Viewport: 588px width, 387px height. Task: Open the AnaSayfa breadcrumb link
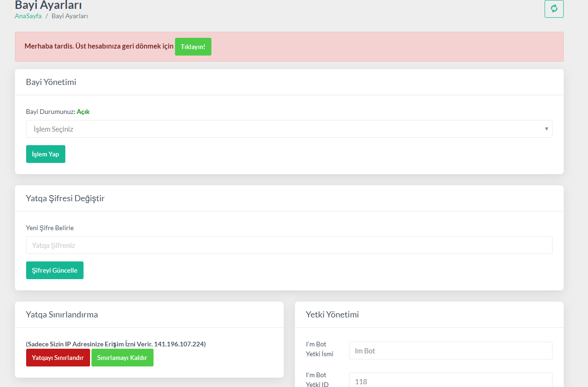(x=28, y=16)
